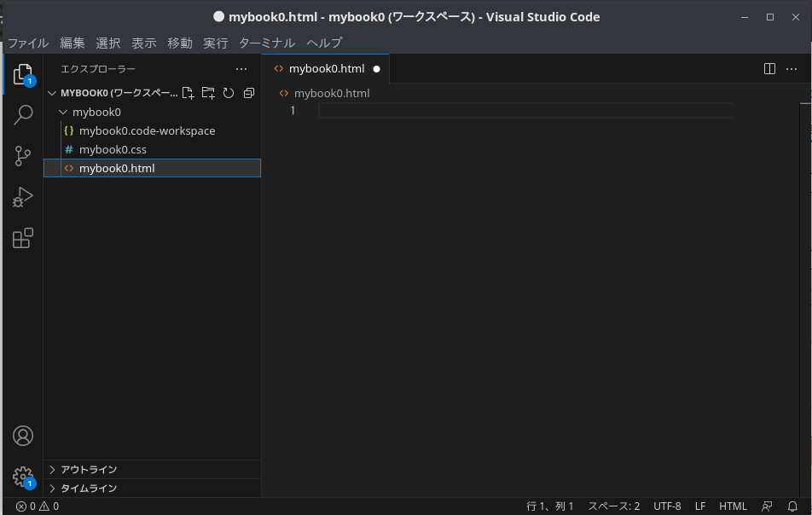Open the Search view icon
Image resolution: width=812 pixels, height=515 pixels.
23,115
